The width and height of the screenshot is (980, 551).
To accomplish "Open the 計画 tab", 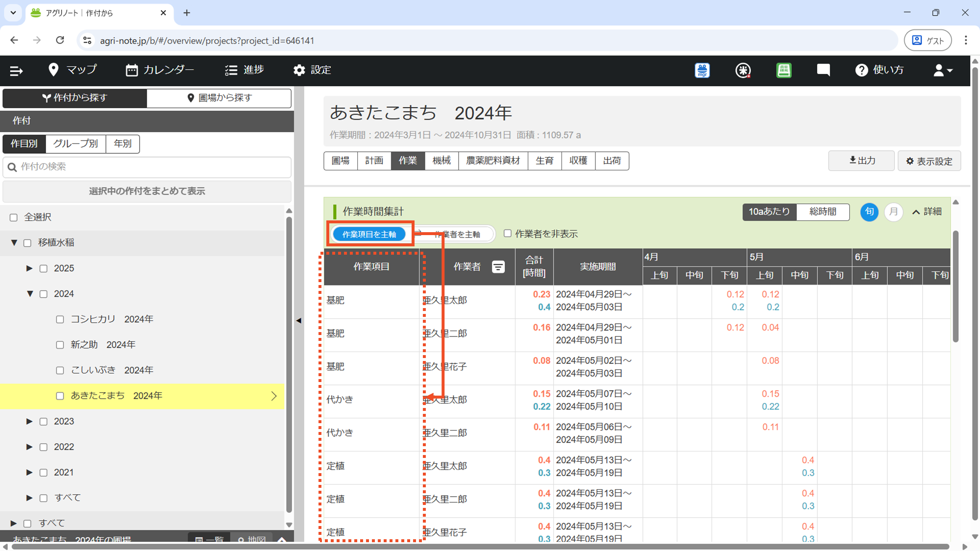I will click(x=374, y=161).
